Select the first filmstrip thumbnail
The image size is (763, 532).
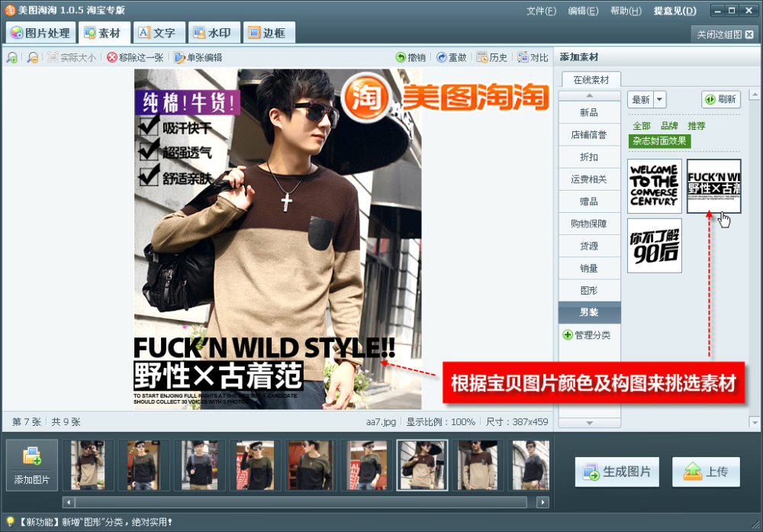[x=88, y=465]
